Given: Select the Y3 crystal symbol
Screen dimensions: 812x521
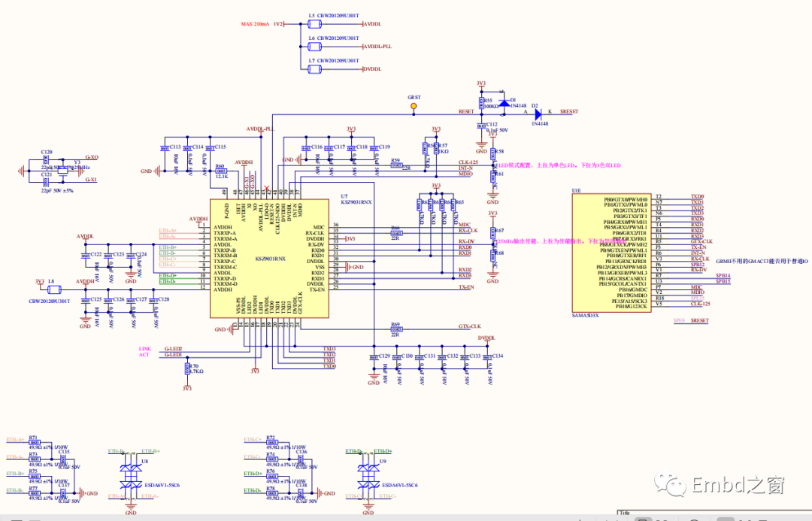Looking at the screenshot, I should pyautogui.click(x=62, y=171).
